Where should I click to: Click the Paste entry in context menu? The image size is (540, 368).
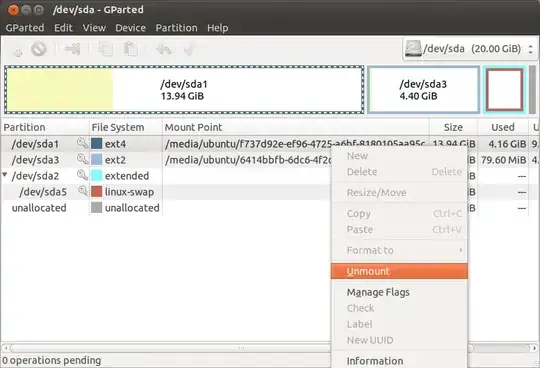399,229
